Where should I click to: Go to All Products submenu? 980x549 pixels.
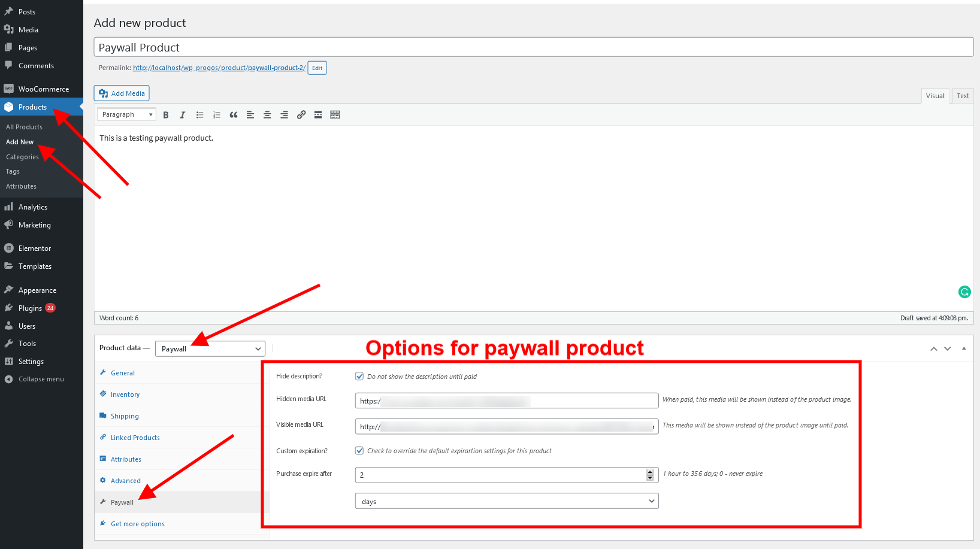pos(24,127)
